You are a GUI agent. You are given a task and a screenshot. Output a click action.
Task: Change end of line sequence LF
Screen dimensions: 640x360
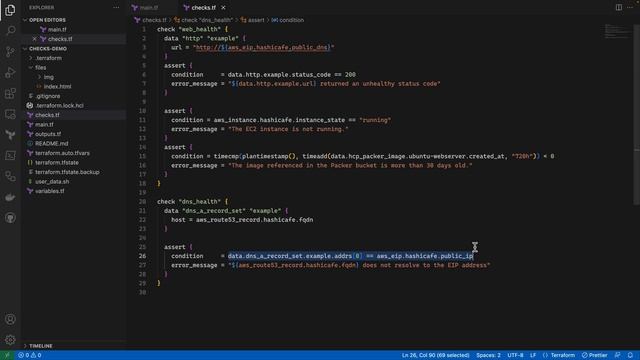(x=533, y=355)
